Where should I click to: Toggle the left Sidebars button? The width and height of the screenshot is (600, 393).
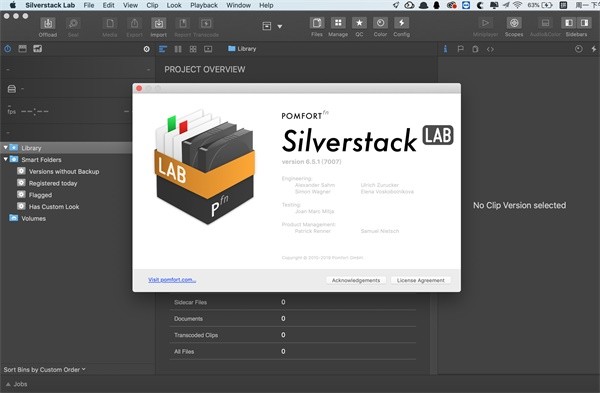tap(569, 23)
